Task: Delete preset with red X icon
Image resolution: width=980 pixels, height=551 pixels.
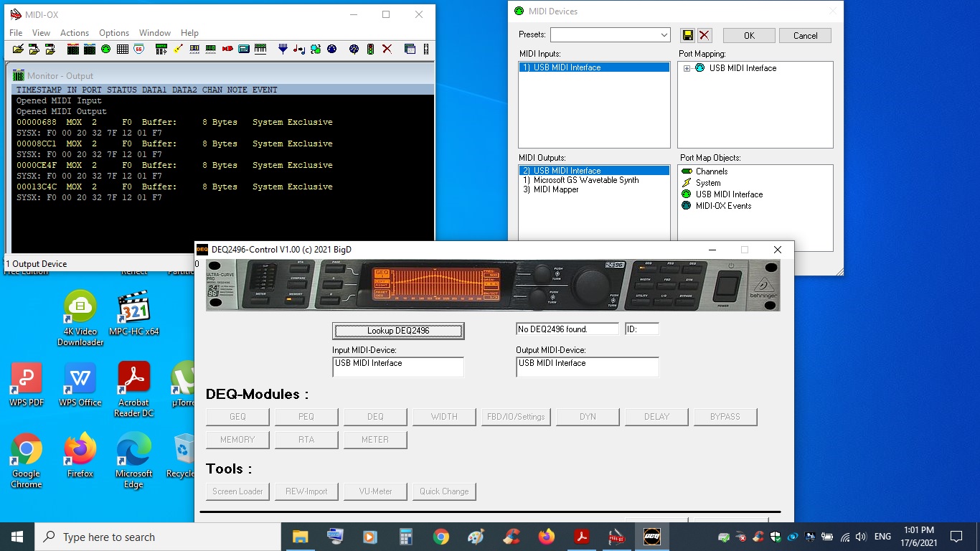Action: [x=705, y=35]
